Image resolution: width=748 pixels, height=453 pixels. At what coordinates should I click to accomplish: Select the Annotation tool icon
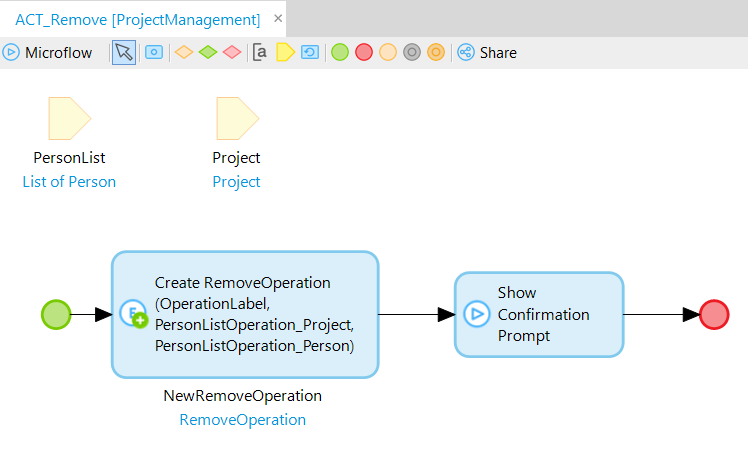pos(260,52)
